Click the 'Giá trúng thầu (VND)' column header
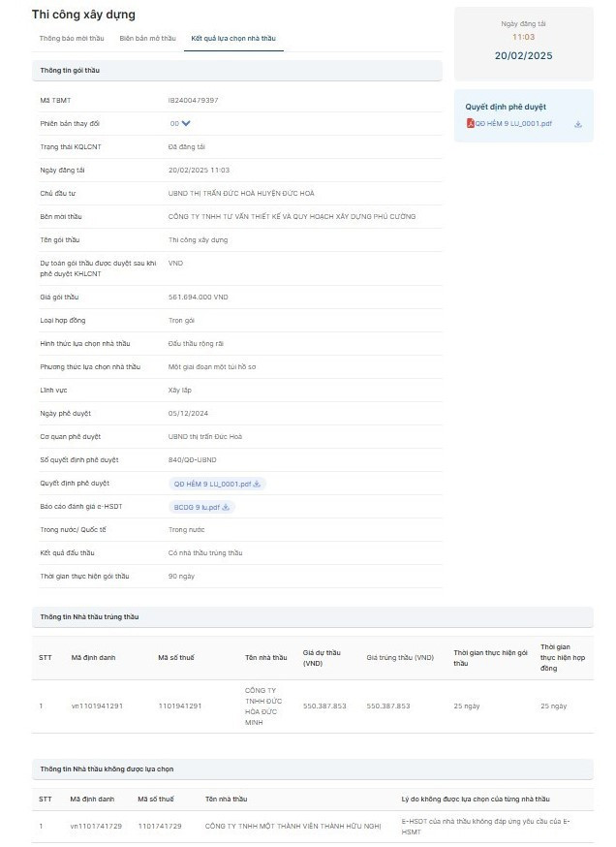Viewport: 616px width, 847px height. coord(400,657)
